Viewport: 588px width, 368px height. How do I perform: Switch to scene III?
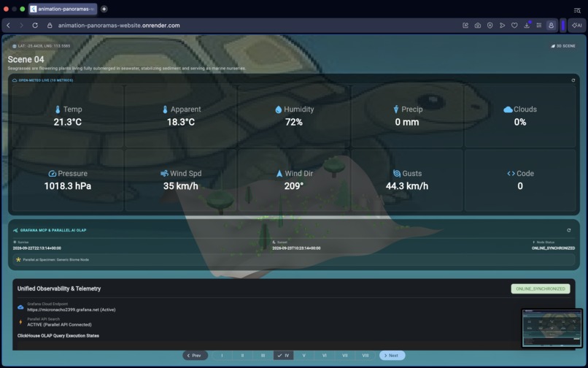(263, 356)
